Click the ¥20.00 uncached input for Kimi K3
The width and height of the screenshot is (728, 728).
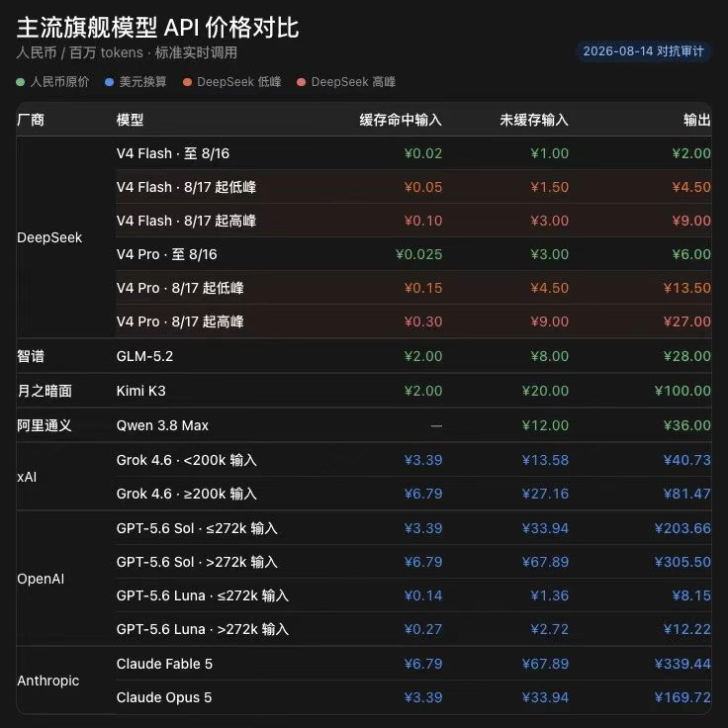545,391
